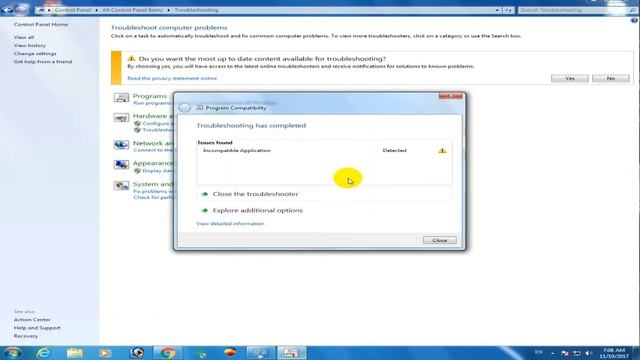This screenshot has height=360, width=640.
Task: Click the Network and Internet category icon
Action: tap(121, 145)
